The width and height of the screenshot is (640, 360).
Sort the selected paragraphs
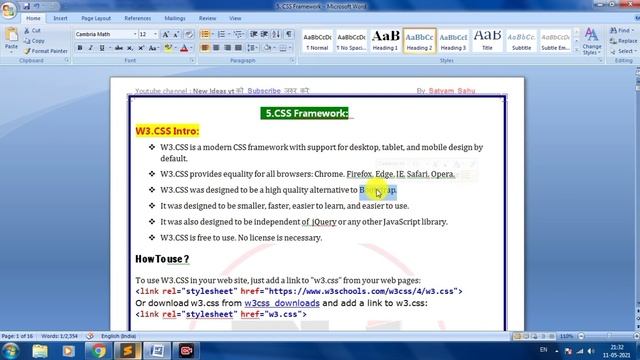point(276,34)
